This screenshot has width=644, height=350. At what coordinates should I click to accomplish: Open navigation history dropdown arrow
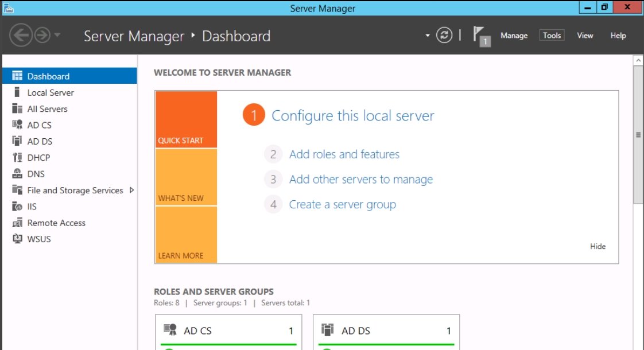tap(57, 36)
